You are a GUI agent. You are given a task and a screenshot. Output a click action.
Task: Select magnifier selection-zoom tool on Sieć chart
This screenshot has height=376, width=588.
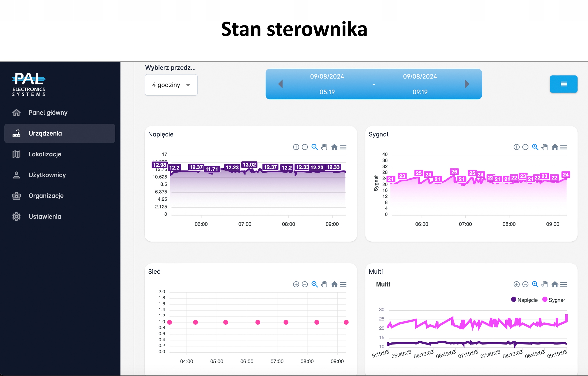pyautogui.click(x=315, y=284)
